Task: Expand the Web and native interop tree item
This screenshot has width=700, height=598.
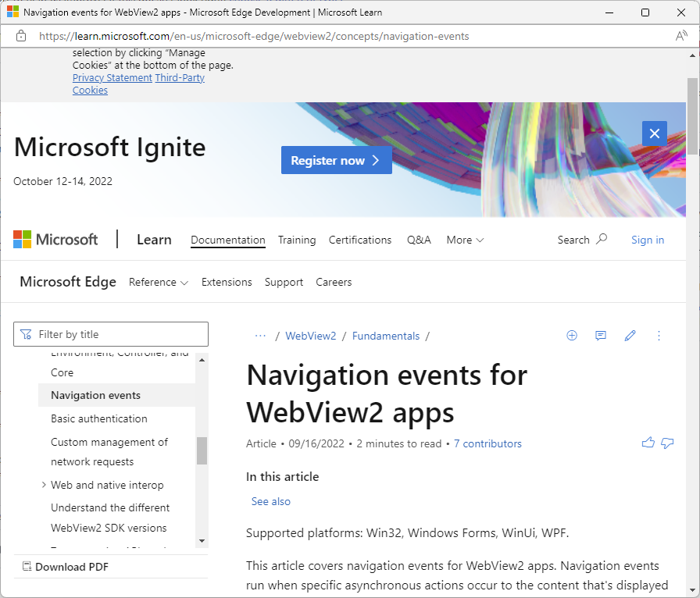Action: tap(45, 485)
